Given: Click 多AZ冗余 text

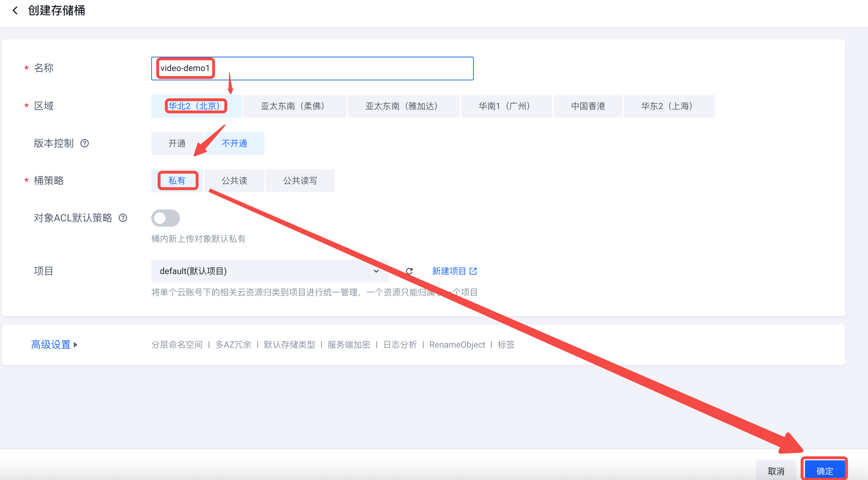Looking at the screenshot, I should 233,345.
